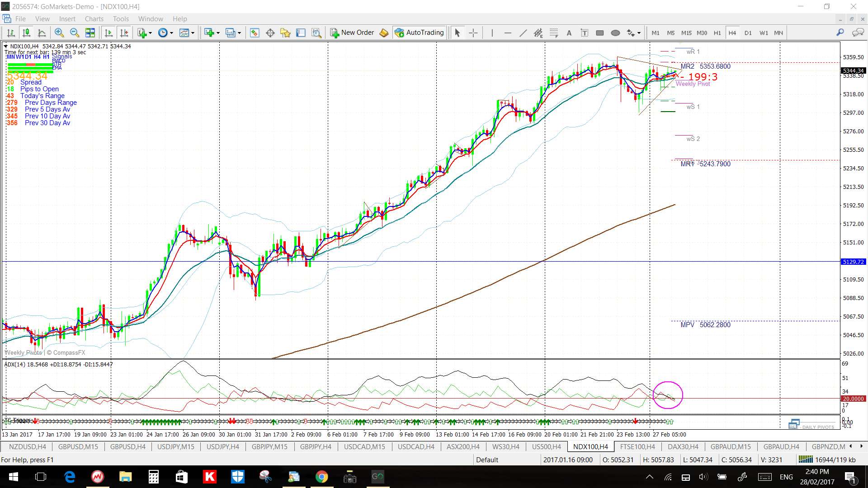Switch to the ASX200,H4 chart tab
This screenshot has height=488, width=868.
(x=463, y=446)
